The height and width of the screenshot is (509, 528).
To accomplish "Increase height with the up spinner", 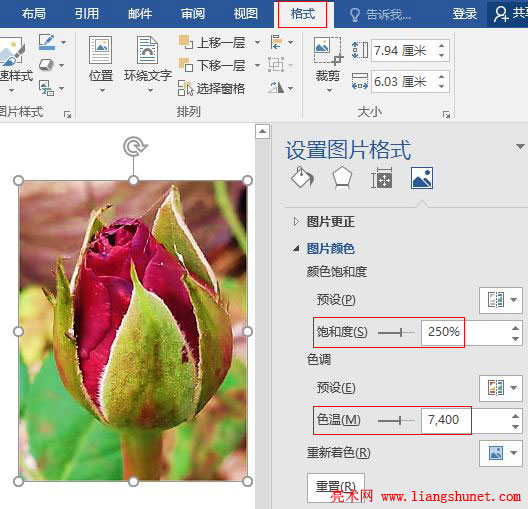I will [x=442, y=45].
